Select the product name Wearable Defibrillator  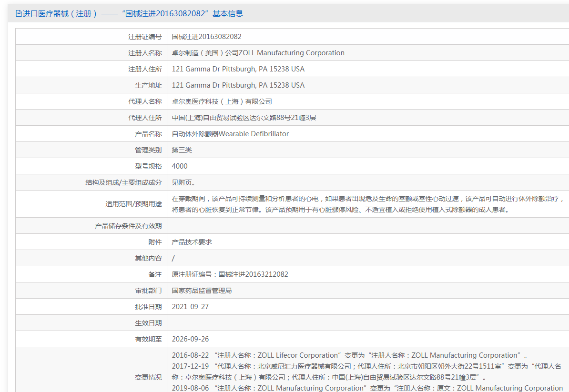[230, 134]
